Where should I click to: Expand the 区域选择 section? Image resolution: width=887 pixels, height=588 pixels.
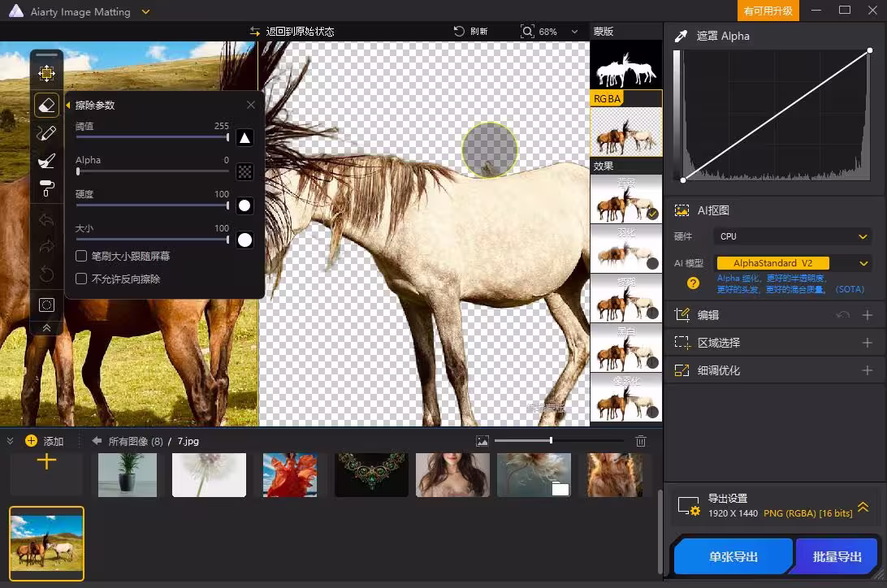867,343
